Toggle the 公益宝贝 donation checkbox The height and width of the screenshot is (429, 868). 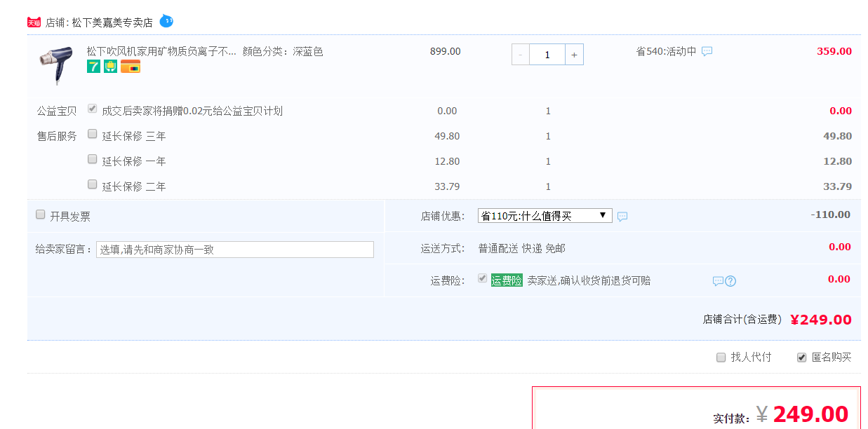[92, 109]
